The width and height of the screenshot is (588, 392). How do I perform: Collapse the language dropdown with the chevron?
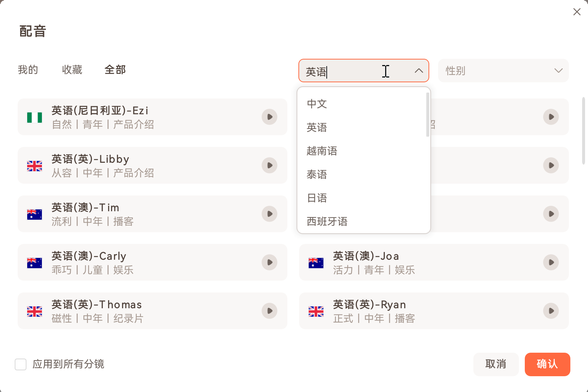[419, 71]
